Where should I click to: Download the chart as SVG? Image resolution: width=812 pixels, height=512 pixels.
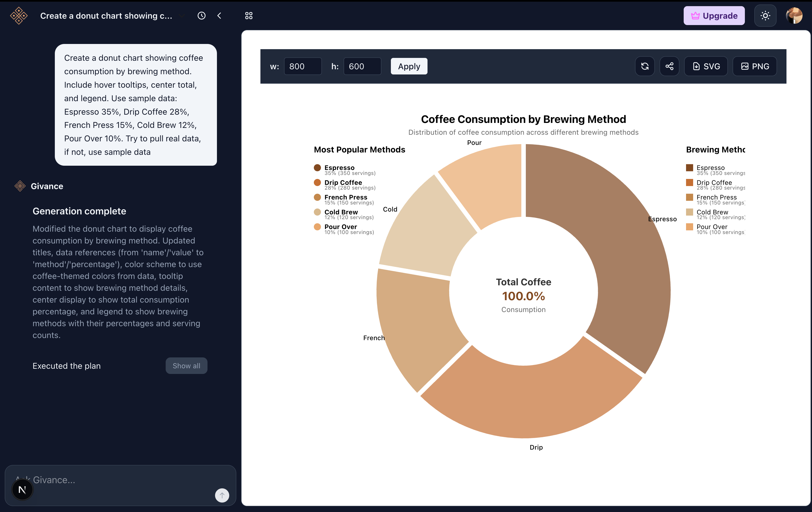tap(706, 66)
